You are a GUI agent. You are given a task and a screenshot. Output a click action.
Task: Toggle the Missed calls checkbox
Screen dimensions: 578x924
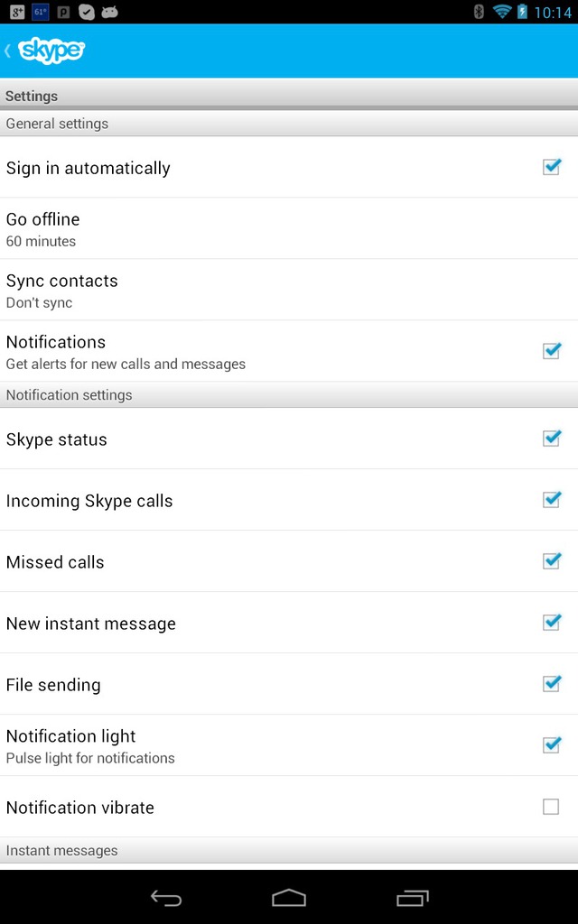pyautogui.click(x=552, y=561)
